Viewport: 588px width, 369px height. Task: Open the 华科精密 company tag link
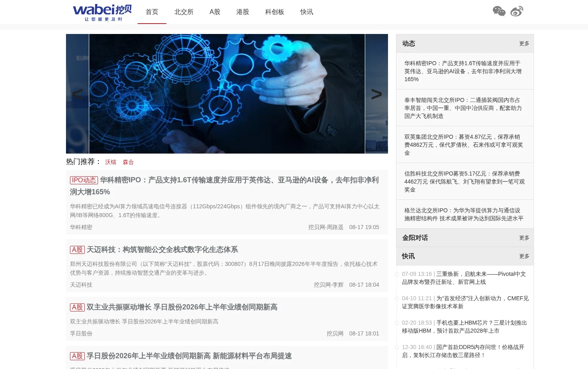point(81,227)
